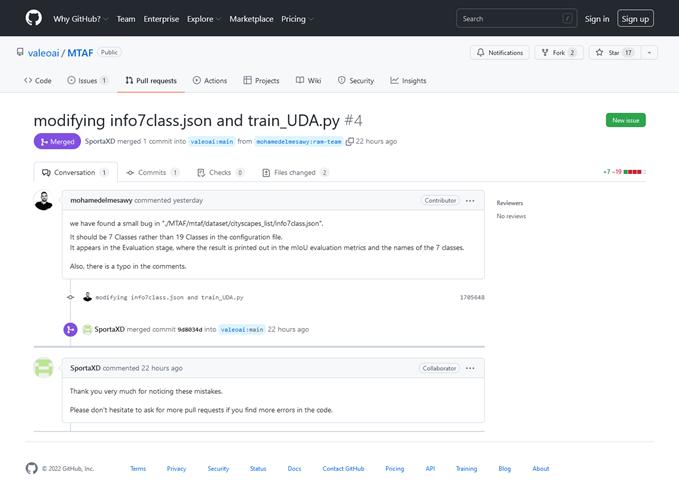Open the commit message 'modifying info7class.json and train_UDA.py'
The height and width of the screenshot is (499, 679).
(169, 298)
